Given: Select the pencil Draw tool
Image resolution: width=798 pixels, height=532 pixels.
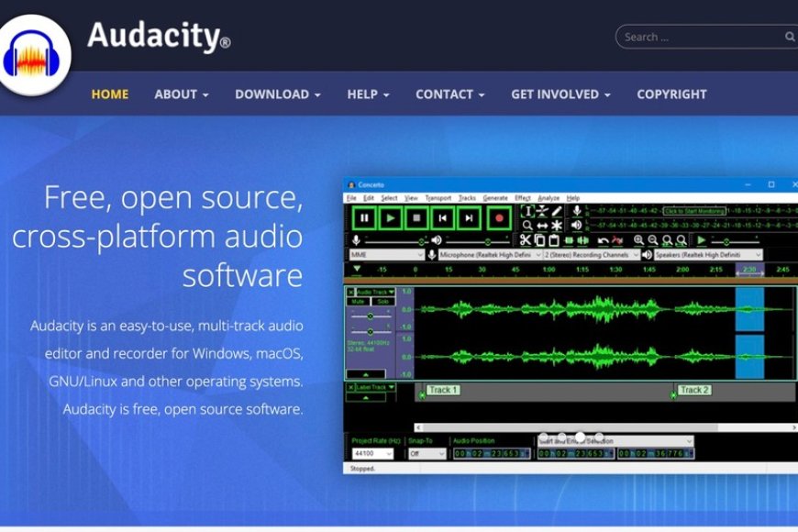Looking at the screenshot, I should 557,211.
